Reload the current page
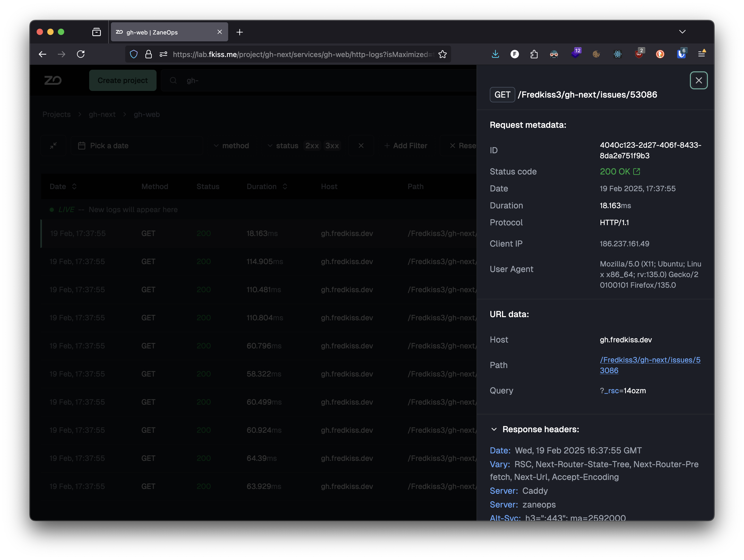The height and width of the screenshot is (560, 744). coord(81,54)
